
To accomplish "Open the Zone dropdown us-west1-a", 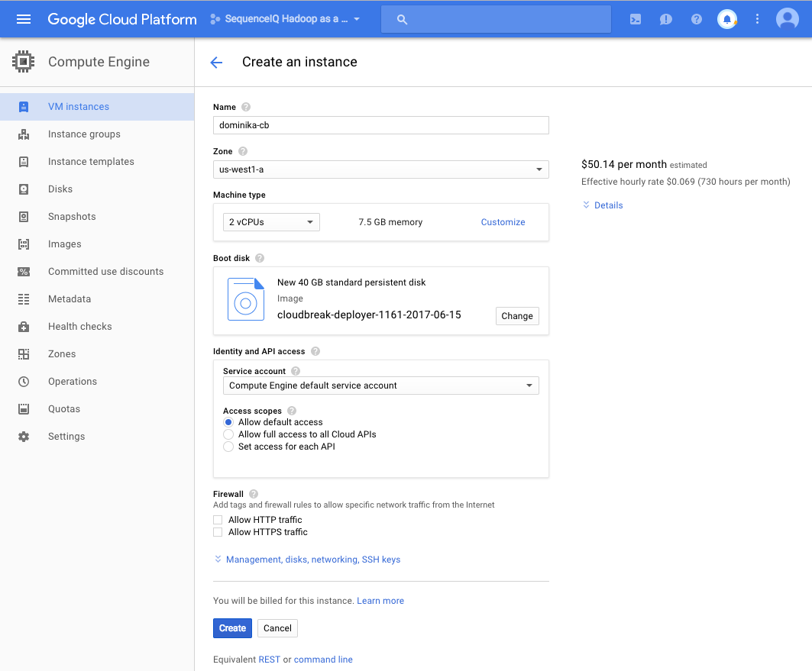I will point(380,169).
